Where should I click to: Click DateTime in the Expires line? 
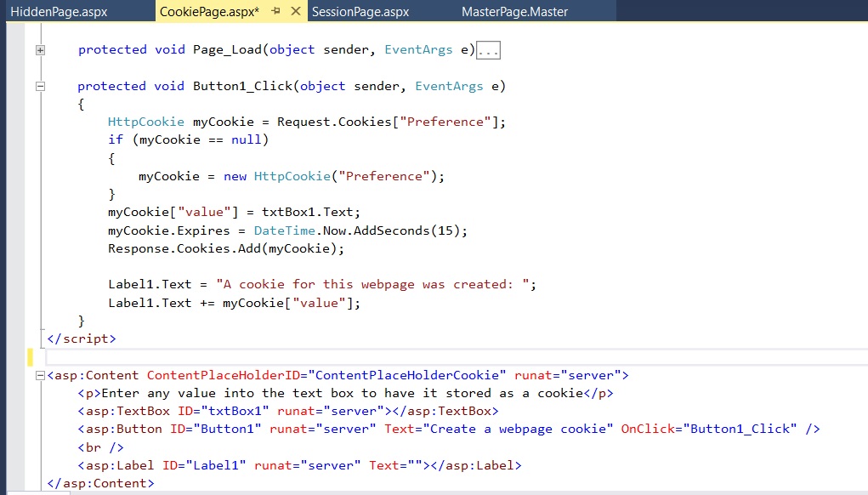click(x=285, y=230)
